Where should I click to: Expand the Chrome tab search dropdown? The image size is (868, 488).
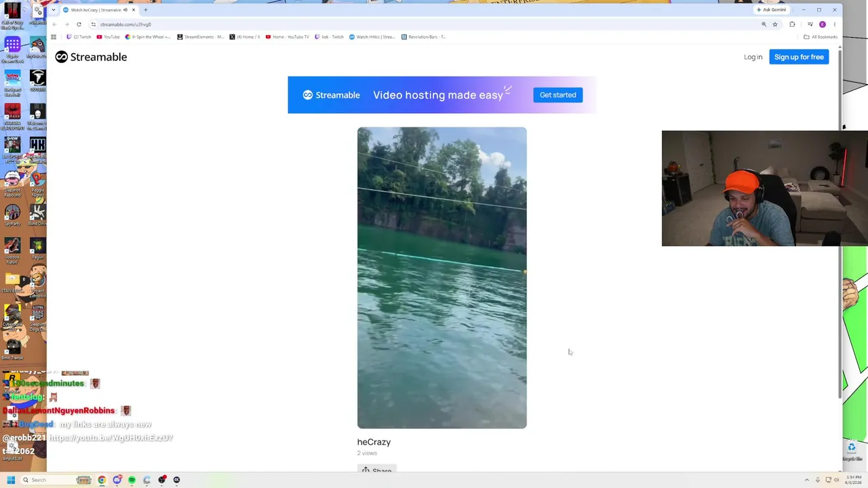coord(54,10)
